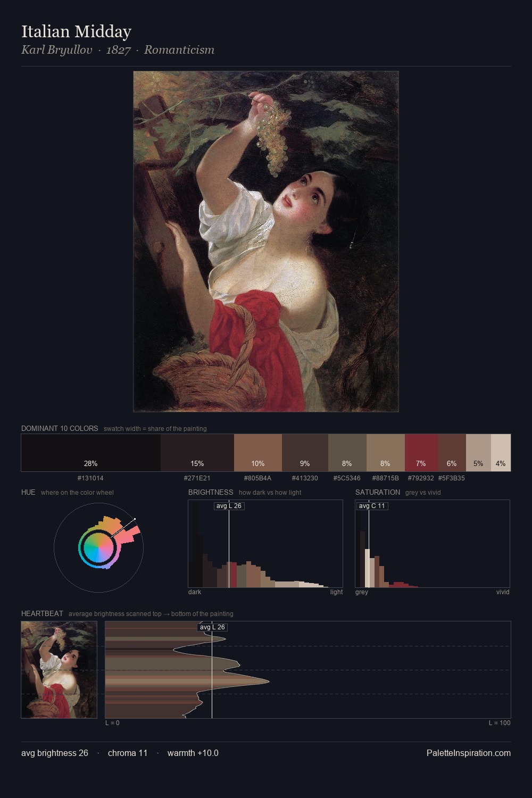Click the hex code #792932 label

click(421, 478)
